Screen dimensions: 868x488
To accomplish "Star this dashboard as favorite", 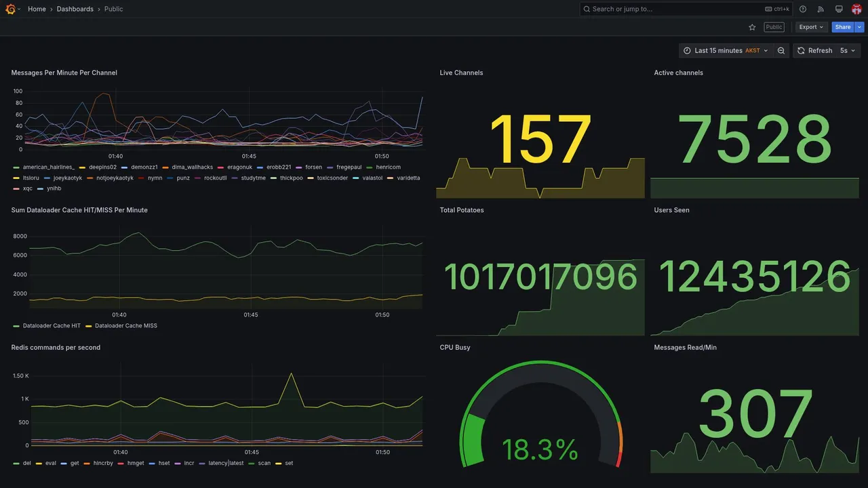I will [752, 27].
